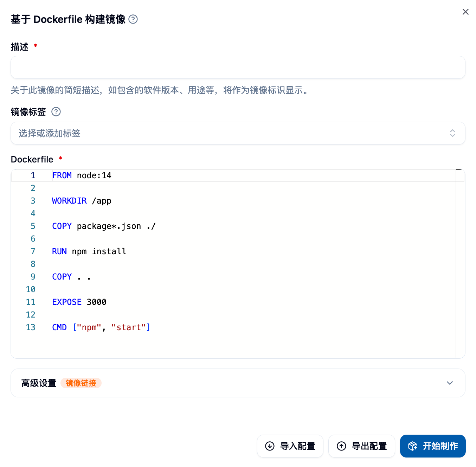Click the FROM node:14 line in editor

tap(82, 175)
